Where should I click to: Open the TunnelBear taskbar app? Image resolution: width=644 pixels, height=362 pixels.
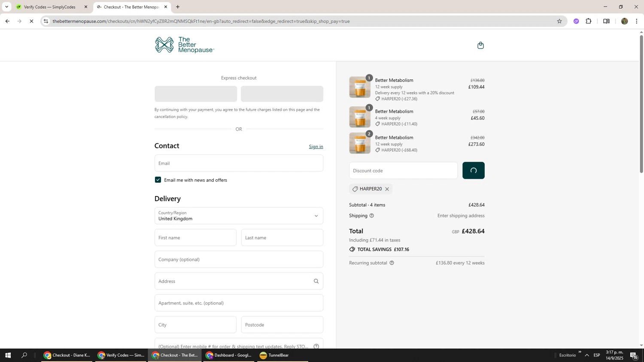[283, 355]
